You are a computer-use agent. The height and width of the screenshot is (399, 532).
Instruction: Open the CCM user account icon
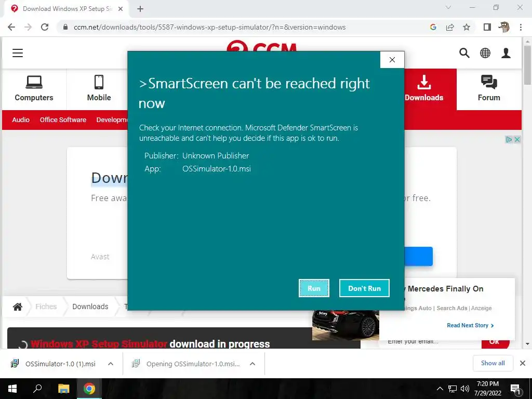coord(506,53)
